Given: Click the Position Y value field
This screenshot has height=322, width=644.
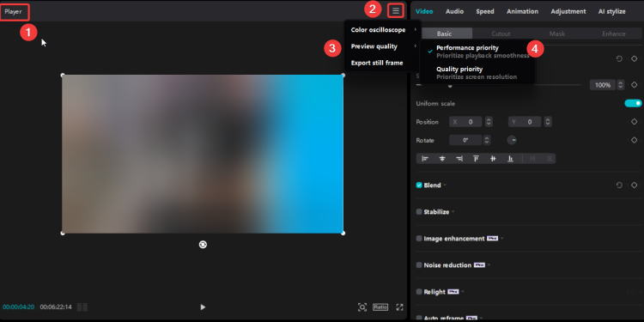Looking at the screenshot, I should (x=526, y=122).
